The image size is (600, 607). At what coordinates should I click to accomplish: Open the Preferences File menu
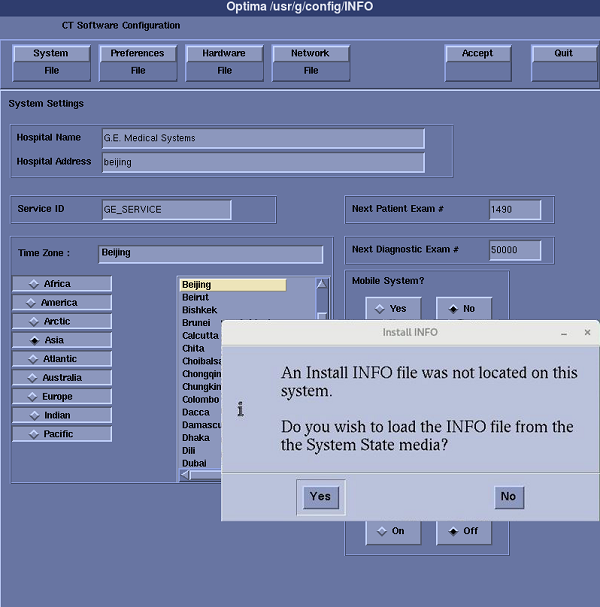pos(137,62)
